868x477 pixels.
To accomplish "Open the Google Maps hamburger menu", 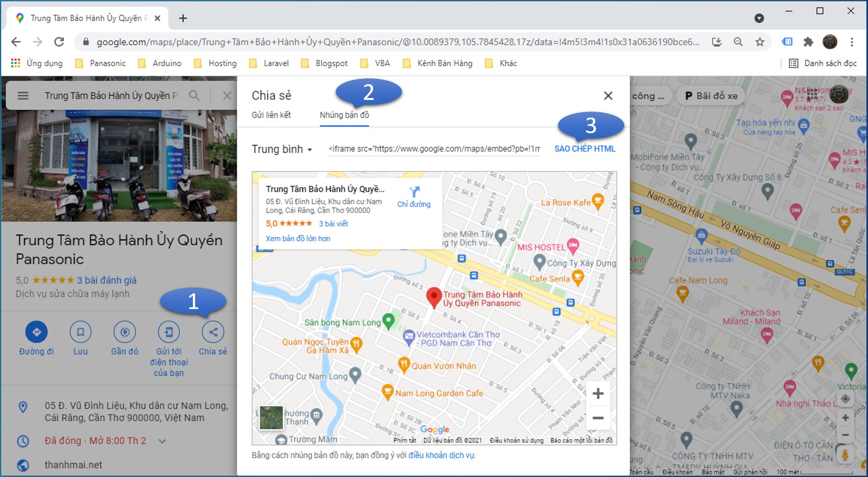I will click(x=23, y=95).
